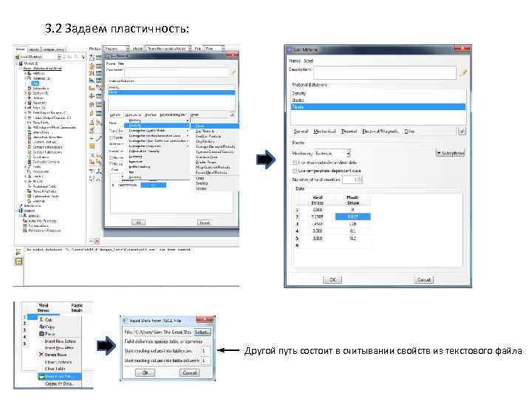Enable Use temperature-dependent data checkbox
532x399 pixels.
click(x=295, y=171)
